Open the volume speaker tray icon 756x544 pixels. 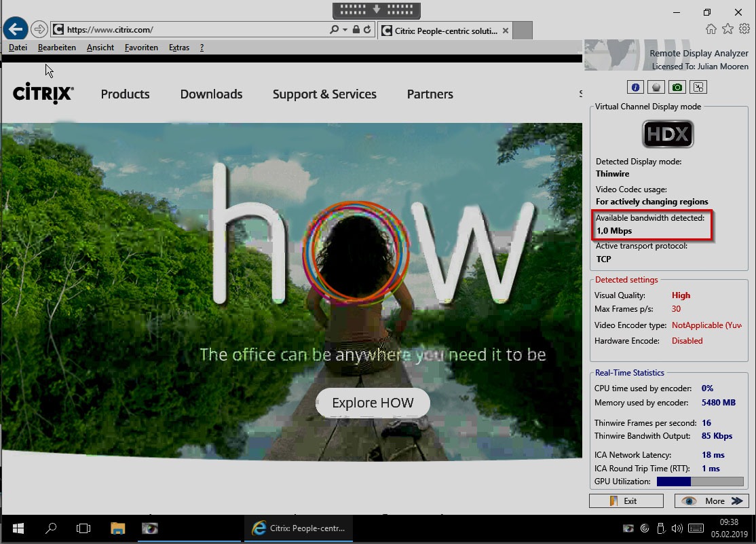coord(677,528)
